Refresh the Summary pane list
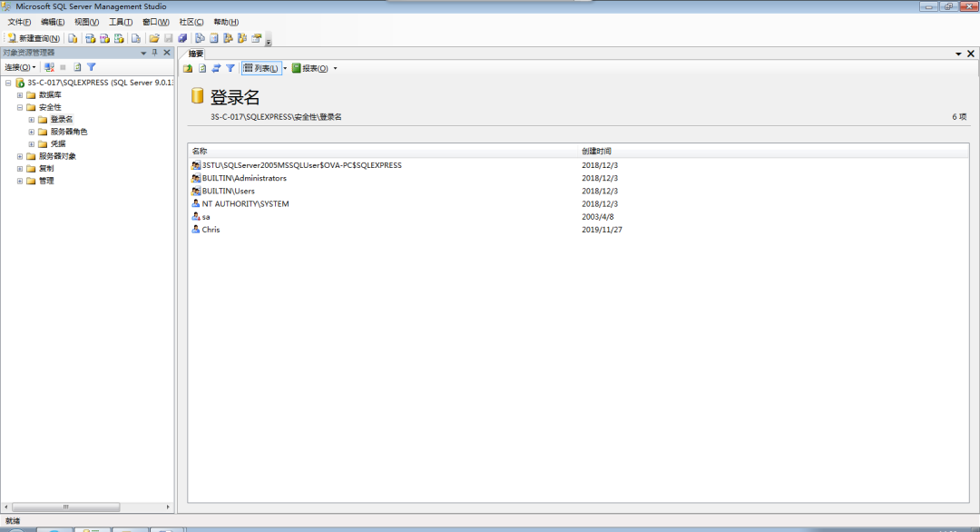The width and height of the screenshot is (980, 532). [x=202, y=68]
